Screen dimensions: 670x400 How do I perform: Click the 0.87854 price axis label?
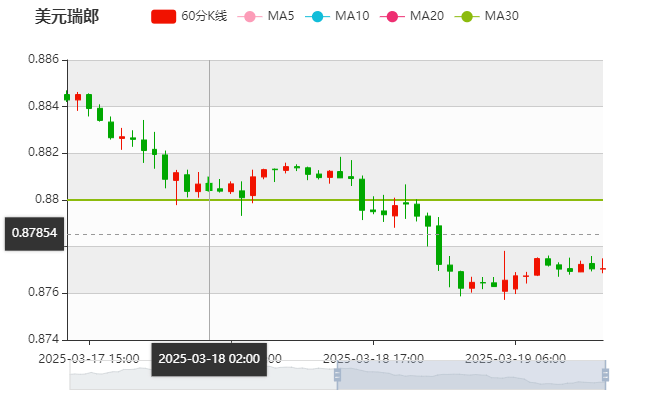click(34, 233)
